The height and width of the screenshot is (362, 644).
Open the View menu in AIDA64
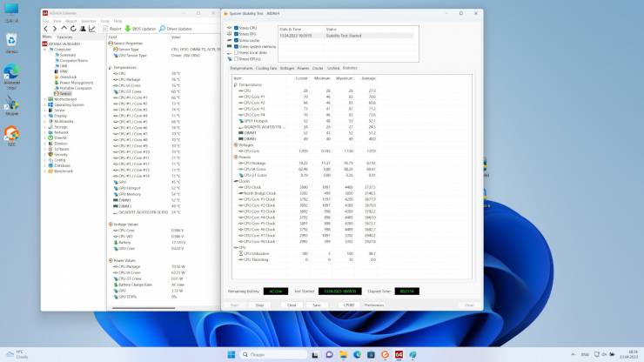point(57,21)
